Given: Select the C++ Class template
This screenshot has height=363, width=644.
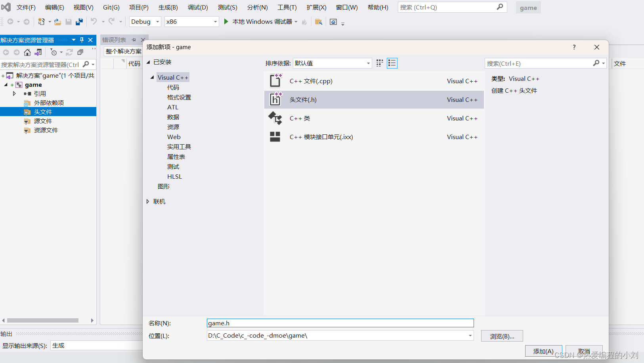Looking at the screenshot, I should pos(374,118).
